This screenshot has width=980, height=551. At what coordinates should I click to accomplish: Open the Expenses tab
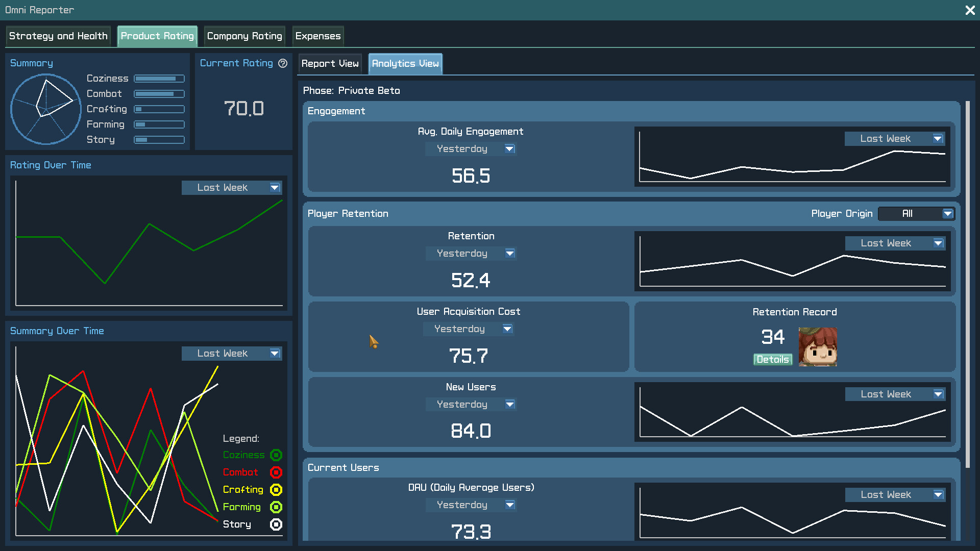317,36
